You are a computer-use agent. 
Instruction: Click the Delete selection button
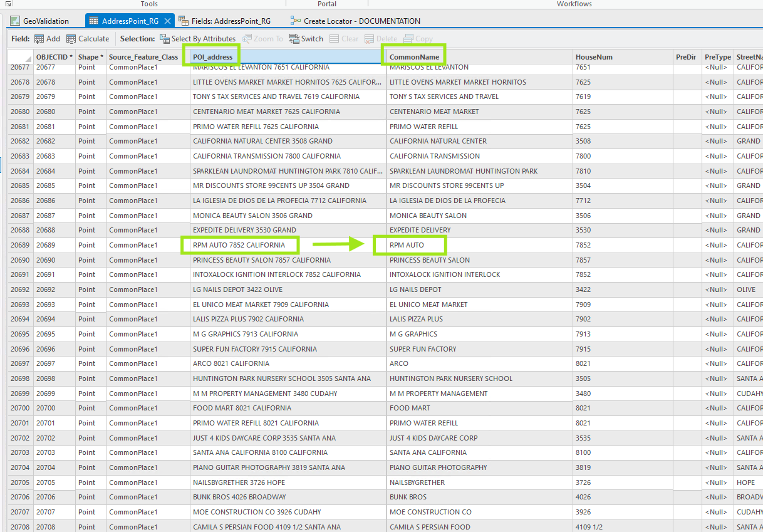[381, 38]
